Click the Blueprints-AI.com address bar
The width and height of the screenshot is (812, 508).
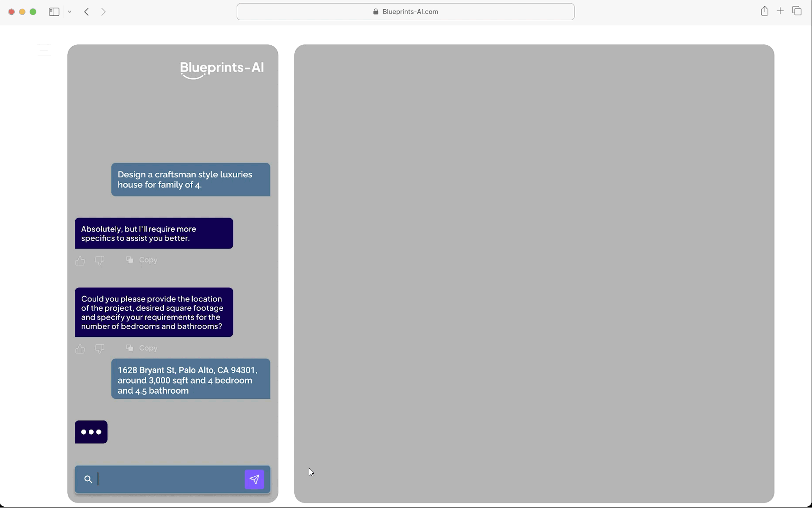(x=405, y=12)
